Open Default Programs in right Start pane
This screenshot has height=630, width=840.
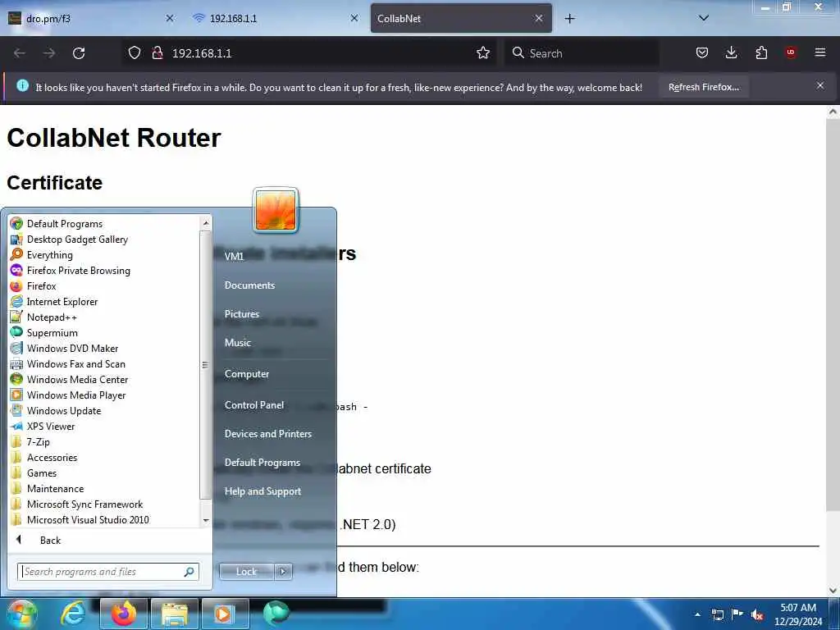(x=262, y=462)
